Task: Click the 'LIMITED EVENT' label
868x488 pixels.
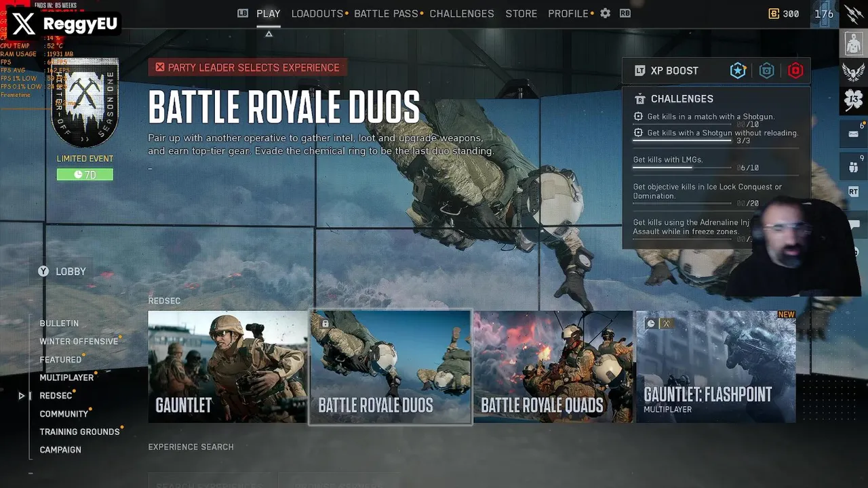Action: click(85, 159)
